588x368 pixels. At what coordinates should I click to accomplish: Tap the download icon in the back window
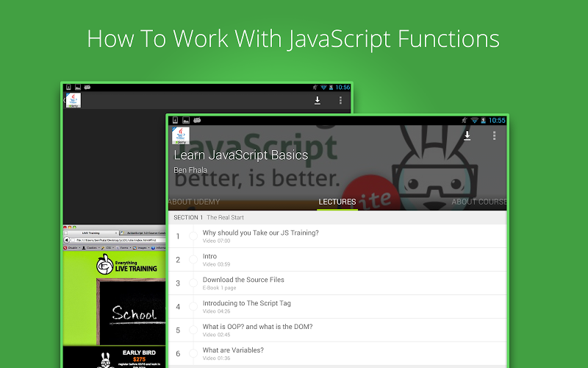(x=318, y=100)
